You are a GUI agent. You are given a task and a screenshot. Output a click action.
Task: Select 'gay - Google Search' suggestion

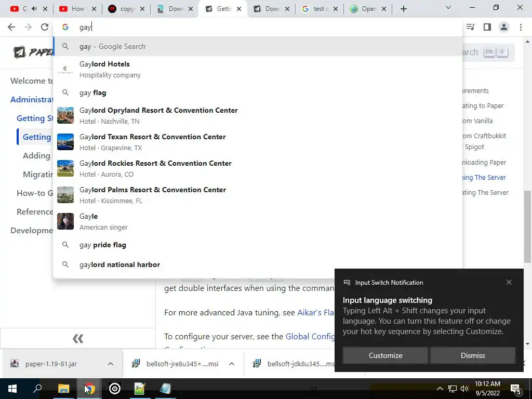258,46
